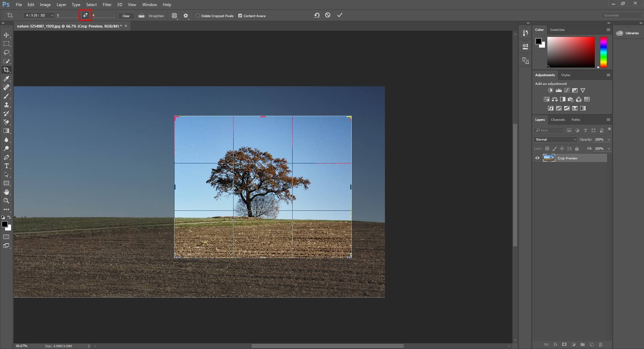Switch to the Channels tab

click(558, 119)
